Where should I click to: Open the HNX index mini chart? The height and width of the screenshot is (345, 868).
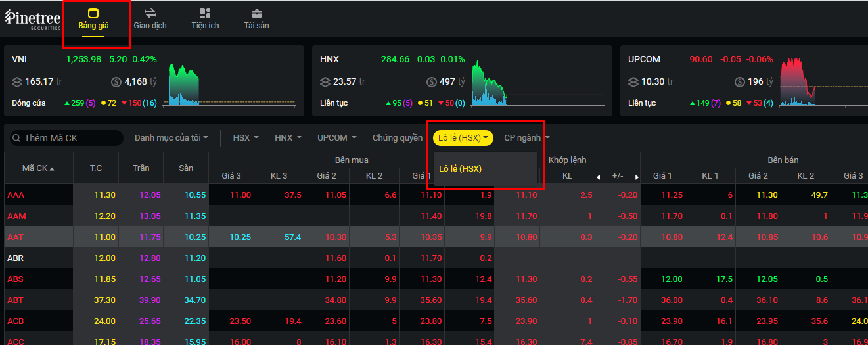pos(490,84)
